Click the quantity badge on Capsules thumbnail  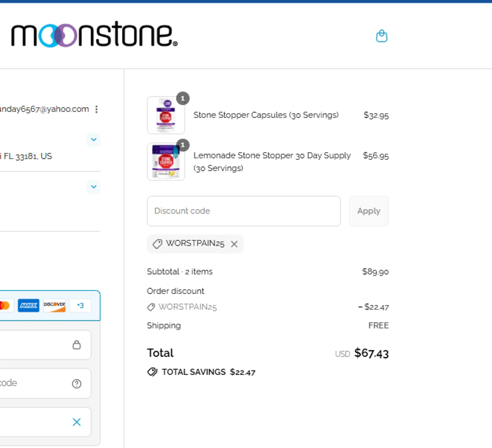pos(183,98)
